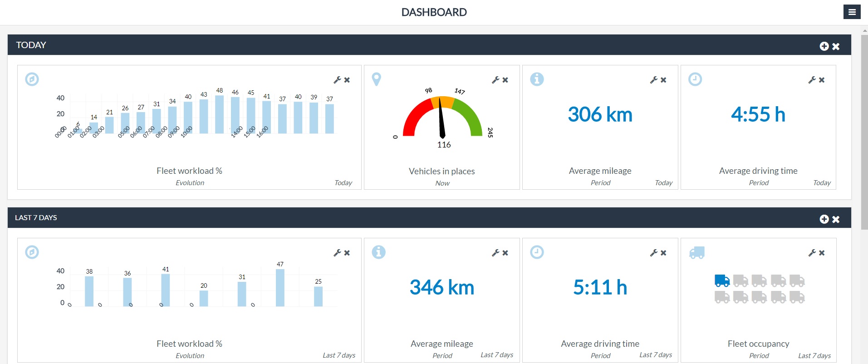
Task: Open wrench settings for today's Average mileage
Action: point(654,80)
